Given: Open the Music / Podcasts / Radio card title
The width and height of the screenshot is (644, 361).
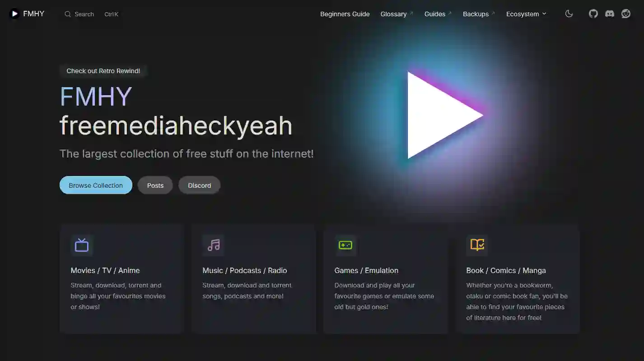Looking at the screenshot, I should coord(245,271).
